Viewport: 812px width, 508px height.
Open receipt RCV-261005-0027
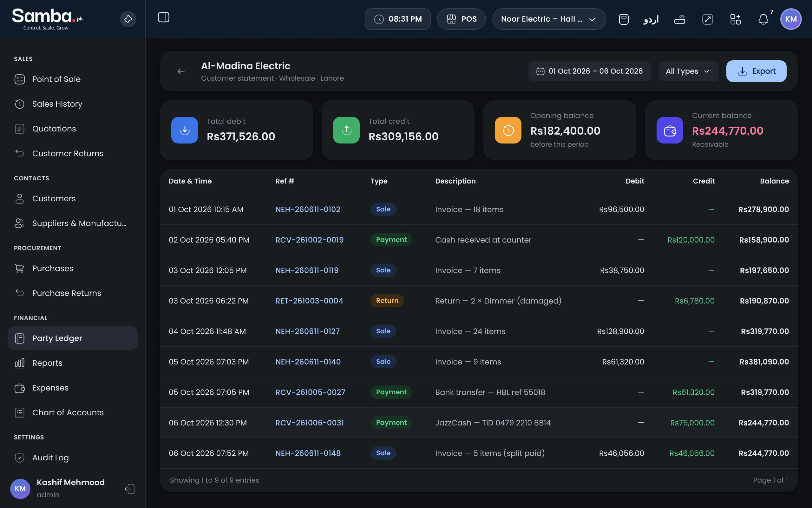(310, 392)
